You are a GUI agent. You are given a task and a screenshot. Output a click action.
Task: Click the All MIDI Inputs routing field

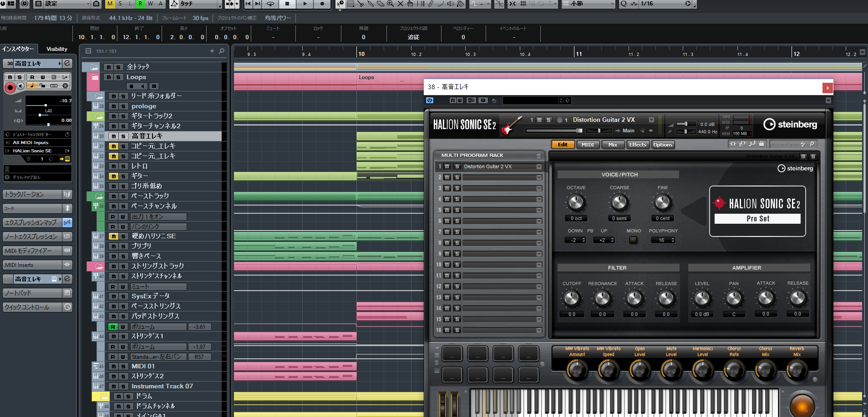tap(36, 142)
